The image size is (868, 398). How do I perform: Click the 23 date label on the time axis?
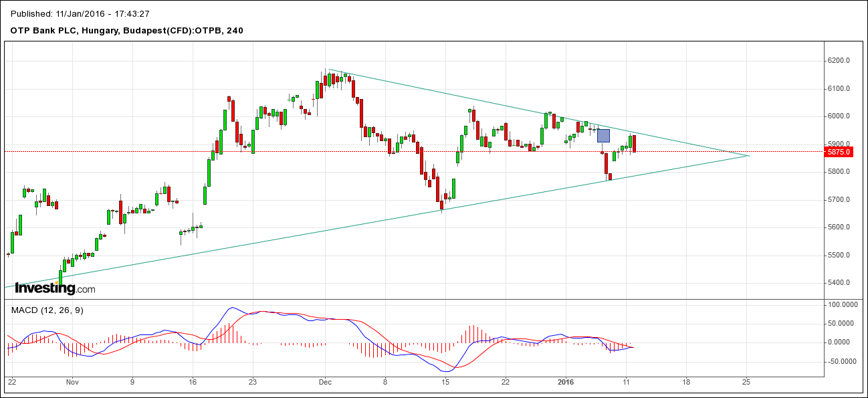coord(252,382)
